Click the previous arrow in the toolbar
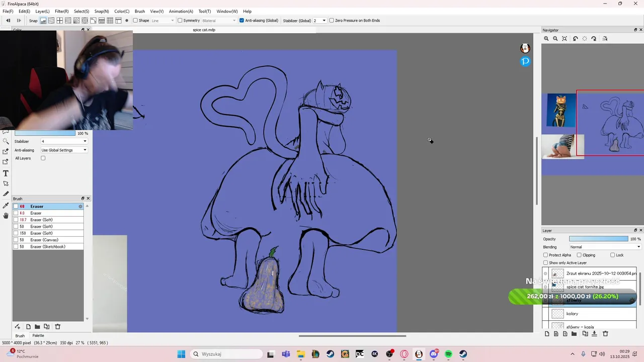 [x=8, y=21]
